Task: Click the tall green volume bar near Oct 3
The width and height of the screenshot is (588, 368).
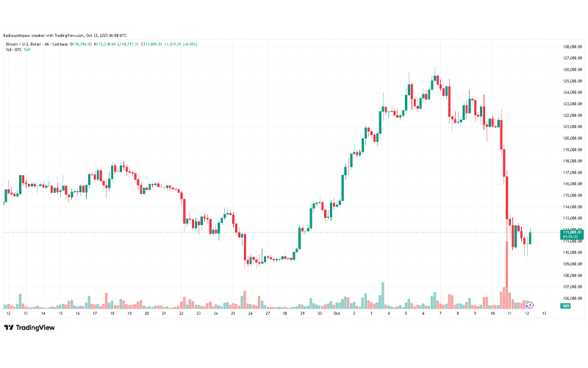Action: pos(382,296)
